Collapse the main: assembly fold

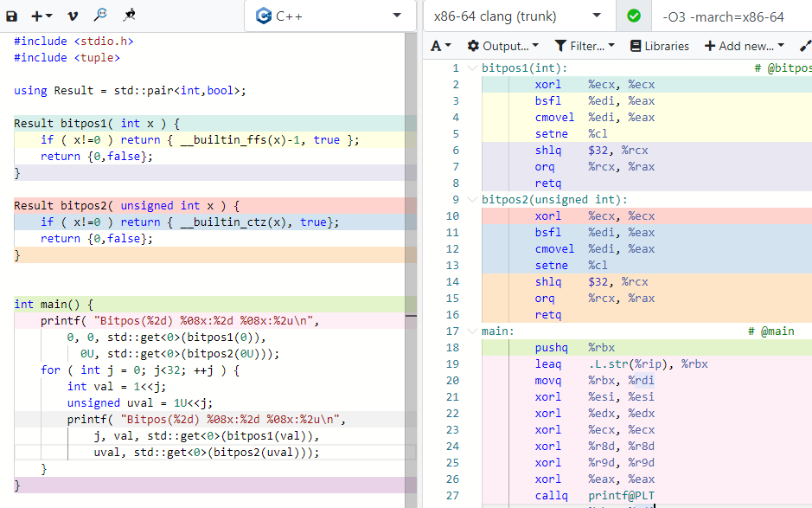(472, 331)
